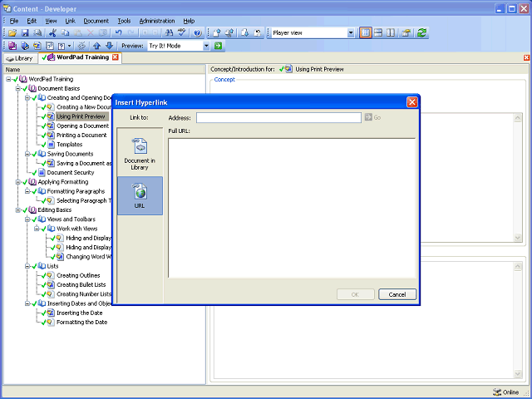Click the green Refresh arrows icon

[421, 33]
